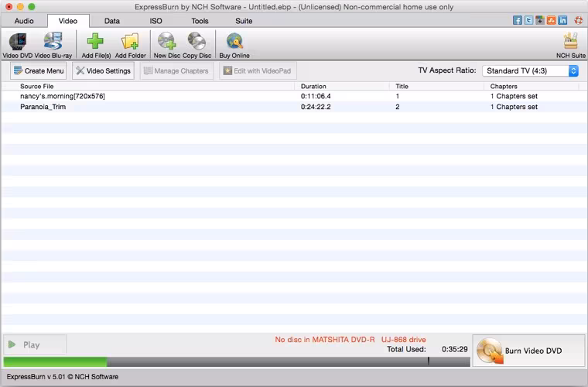
Task: Click Manage Chapters button
Action: coord(176,71)
